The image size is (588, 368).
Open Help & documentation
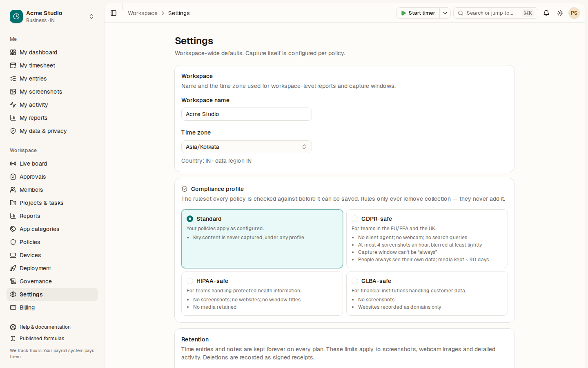(x=52, y=327)
